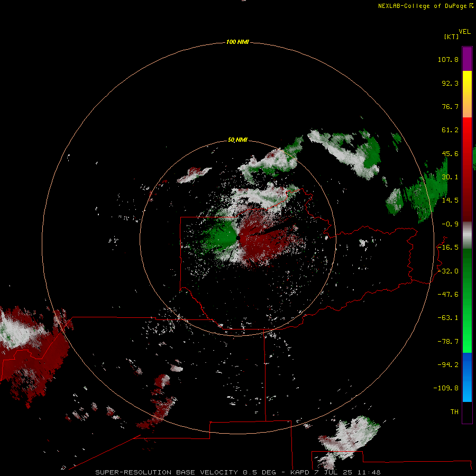Click the yellow segment of the velocity color bar

(x=467, y=83)
